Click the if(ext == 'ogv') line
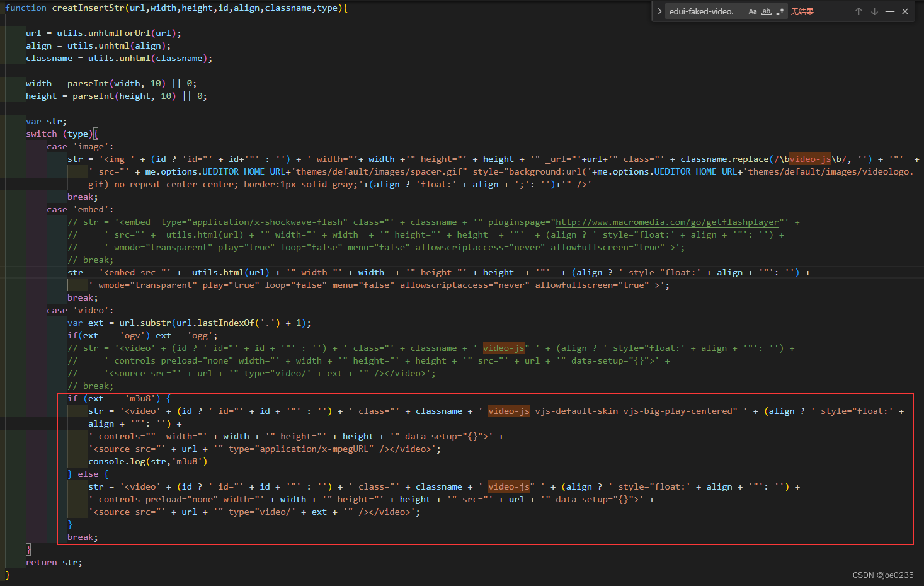 142,335
